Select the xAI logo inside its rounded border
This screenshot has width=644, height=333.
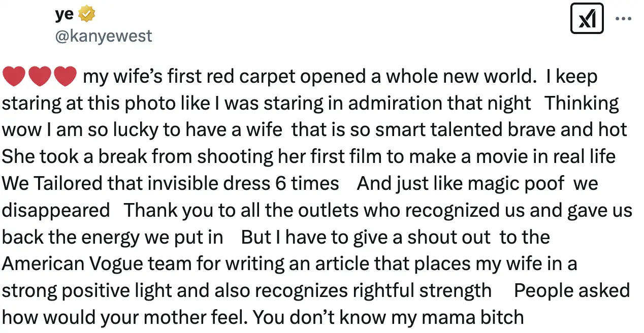[x=587, y=17]
